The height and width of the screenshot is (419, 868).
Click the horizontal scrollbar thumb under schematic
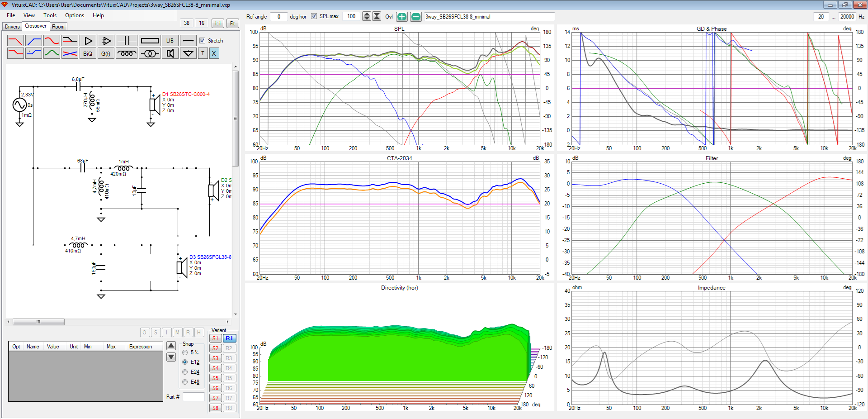click(38, 322)
